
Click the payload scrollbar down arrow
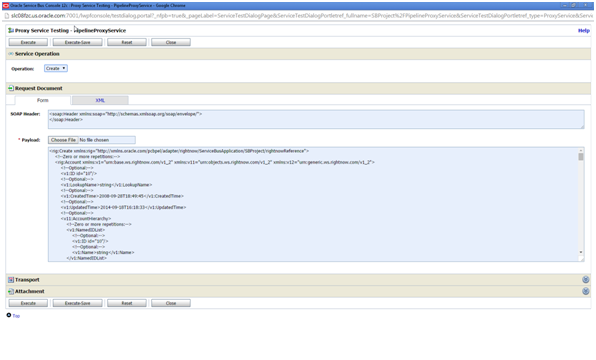click(581, 252)
